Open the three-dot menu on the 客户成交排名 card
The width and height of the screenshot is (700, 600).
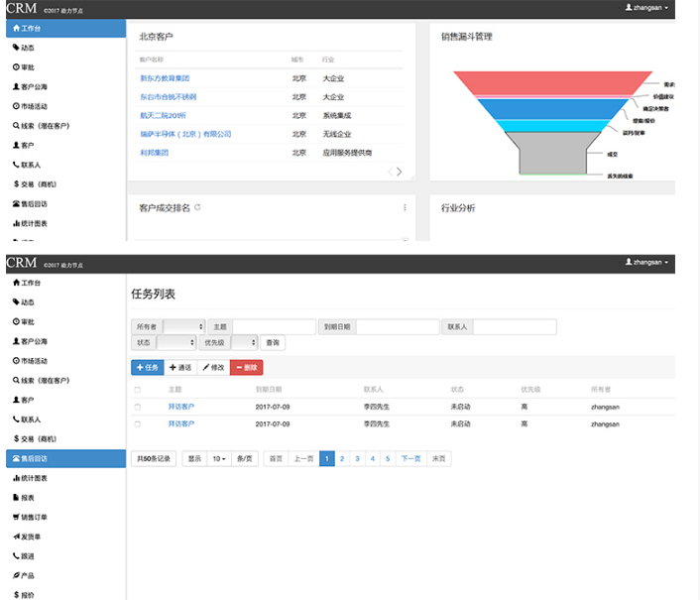point(405,207)
